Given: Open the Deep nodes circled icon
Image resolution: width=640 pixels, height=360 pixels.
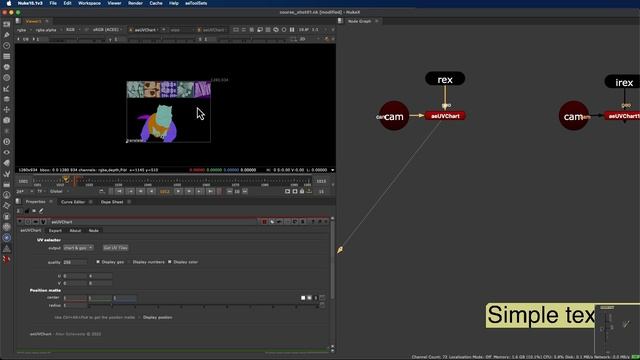Looking at the screenshot, I should point(7,142).
